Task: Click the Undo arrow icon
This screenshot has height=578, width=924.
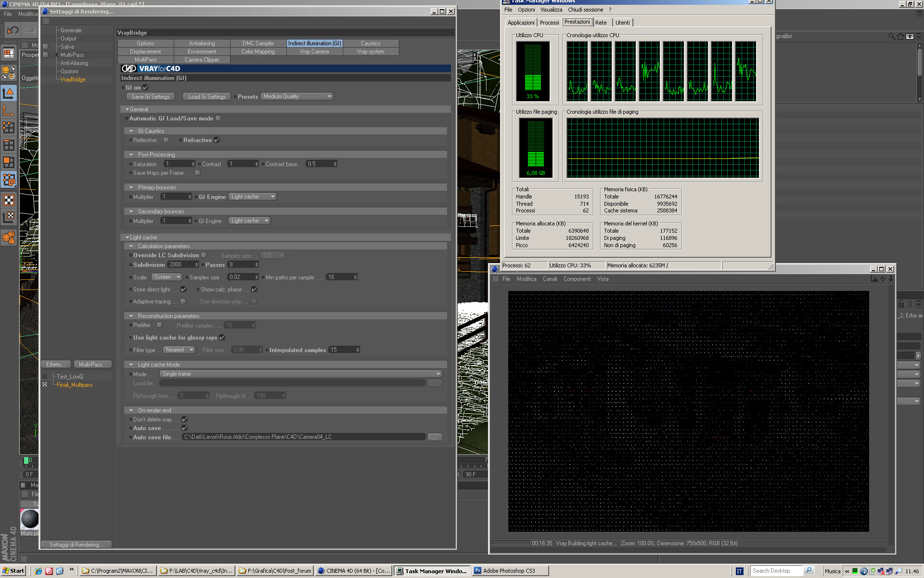Action: click(13, 30)
